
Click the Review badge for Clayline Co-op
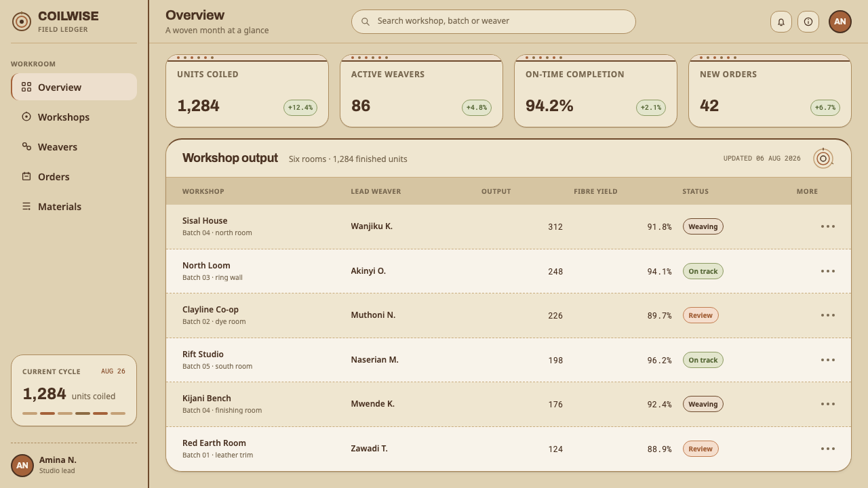(x=701, y=315)
